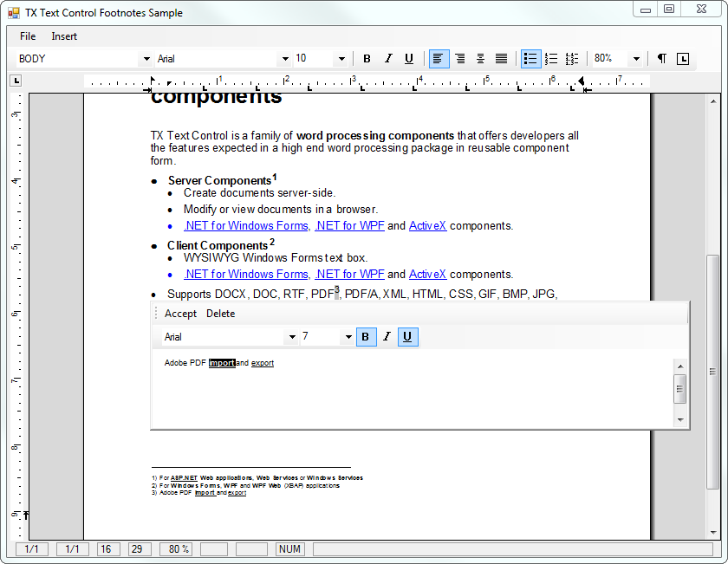Open first .NET for Windows Forms link
Image resolution: width=728 pixels, height=564 pixels.
pos(246,225)
